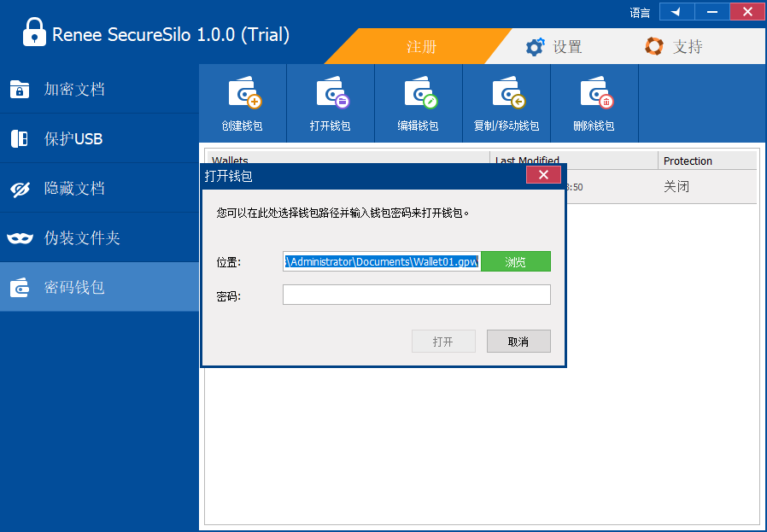Click the 位置 wallet path field

click(x=382, y=261)
